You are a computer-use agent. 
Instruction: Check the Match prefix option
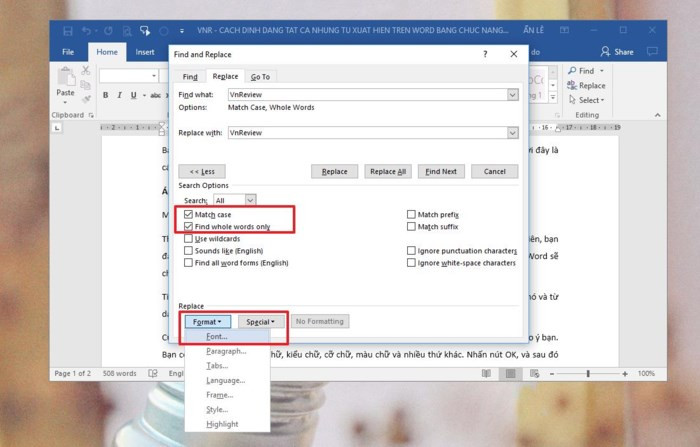[411, 215]
